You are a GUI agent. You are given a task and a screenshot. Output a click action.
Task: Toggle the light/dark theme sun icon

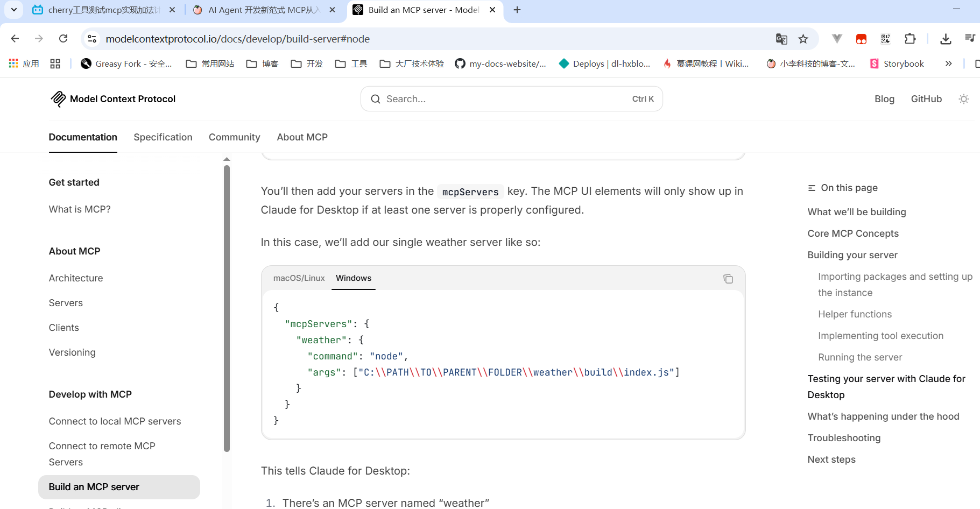point(963,99)
